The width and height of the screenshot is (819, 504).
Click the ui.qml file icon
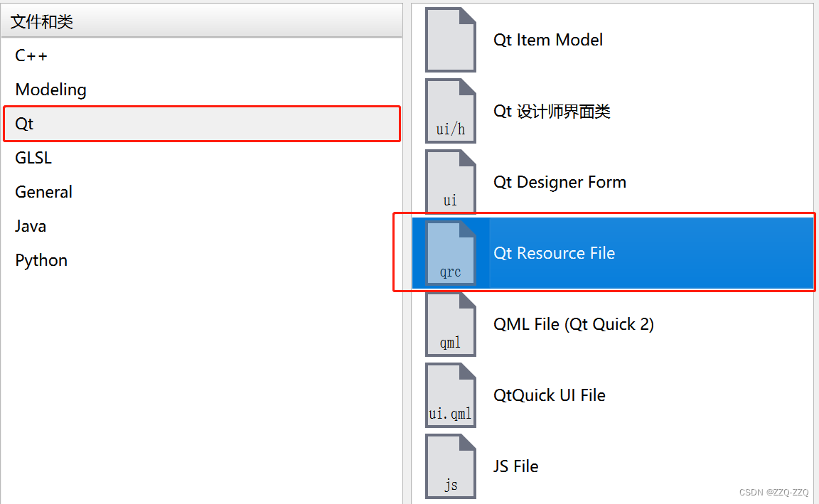click(450, 395)
